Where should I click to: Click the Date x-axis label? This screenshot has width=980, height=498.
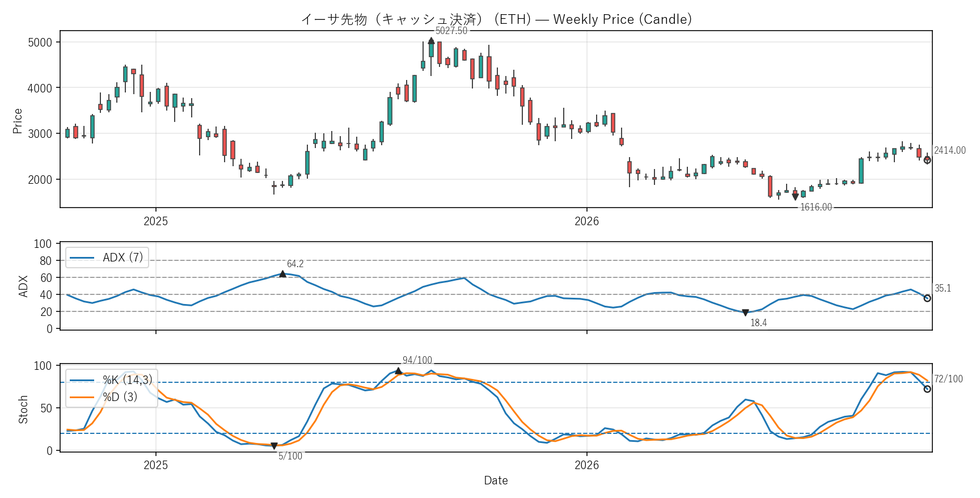pos(496,480)
